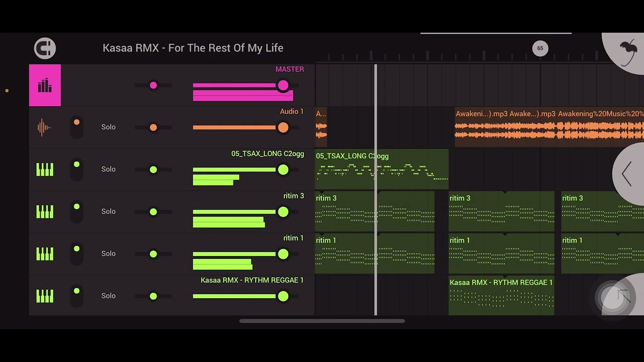Screen dimensions: 644x362
Task: Set the ritim 1 volume slider handle
Action: (x=283, y=254)
